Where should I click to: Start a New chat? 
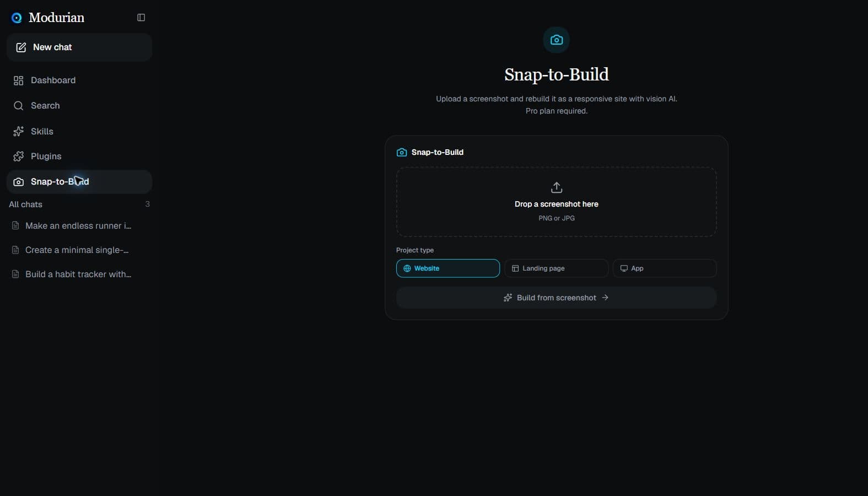coord(79,47)
